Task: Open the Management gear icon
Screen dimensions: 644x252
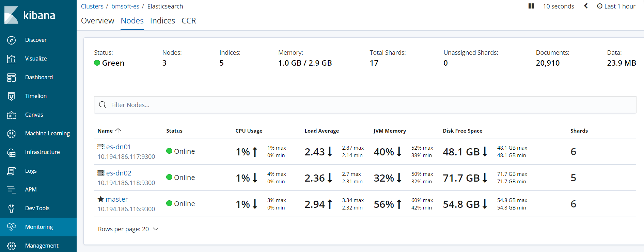Action: point(11,246)
